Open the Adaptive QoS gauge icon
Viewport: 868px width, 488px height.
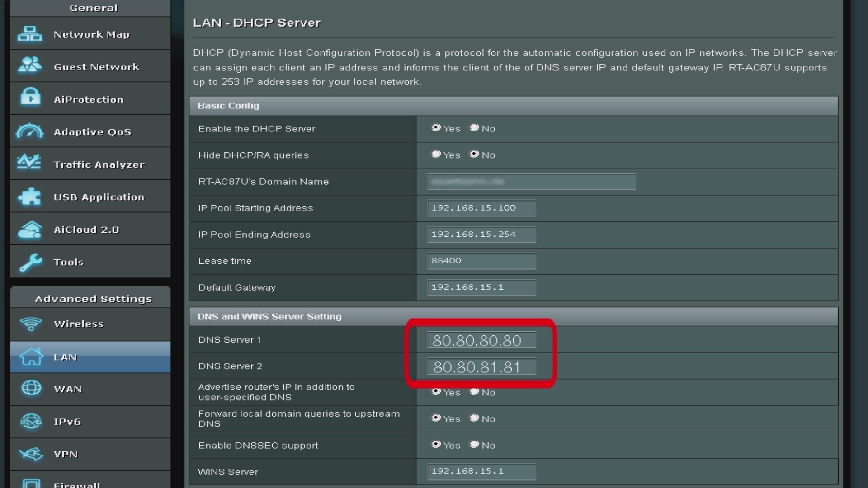pos(30,131)
